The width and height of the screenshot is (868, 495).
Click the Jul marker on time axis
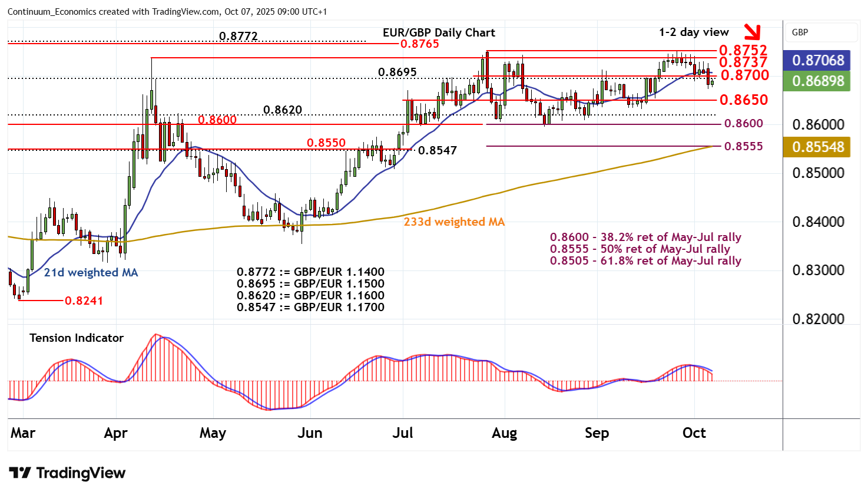point(403,433)
